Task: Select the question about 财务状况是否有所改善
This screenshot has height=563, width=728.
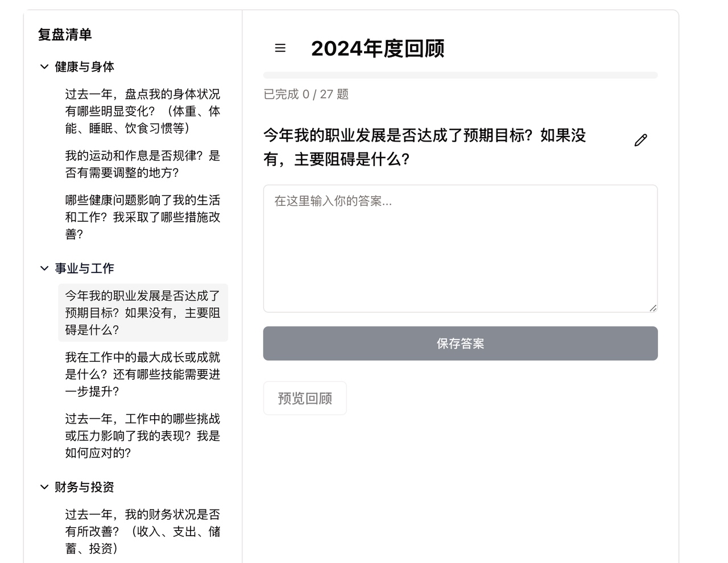Action: [x=143, y=531]
